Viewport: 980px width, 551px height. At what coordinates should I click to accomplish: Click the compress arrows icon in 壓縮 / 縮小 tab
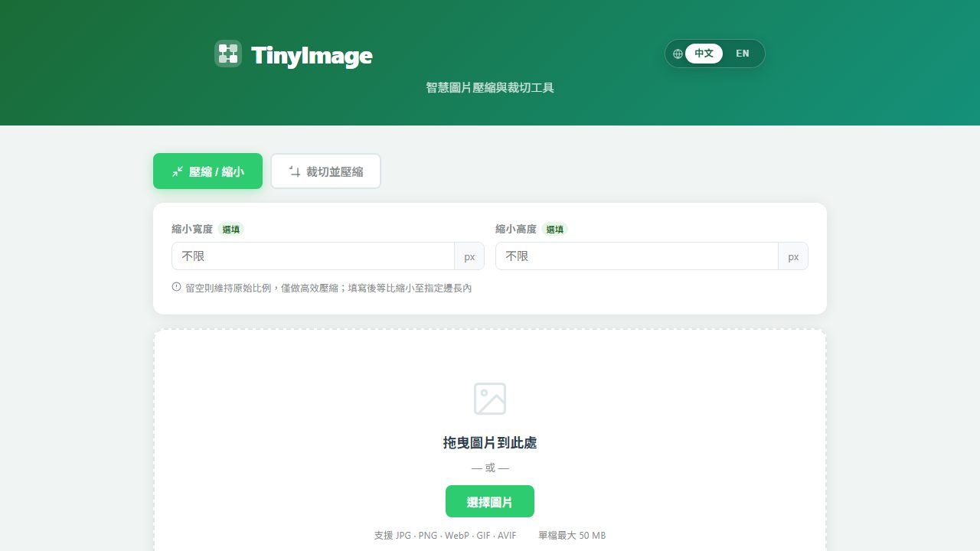(178, 171)
